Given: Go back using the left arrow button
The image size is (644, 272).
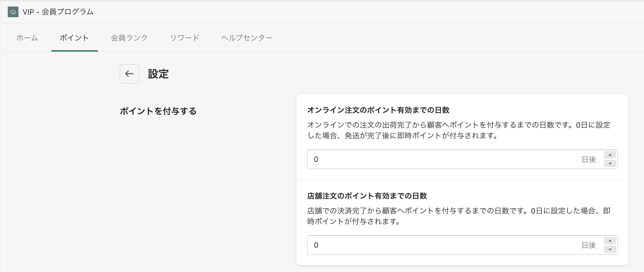Looking at the screenshot, I should 129,74.
